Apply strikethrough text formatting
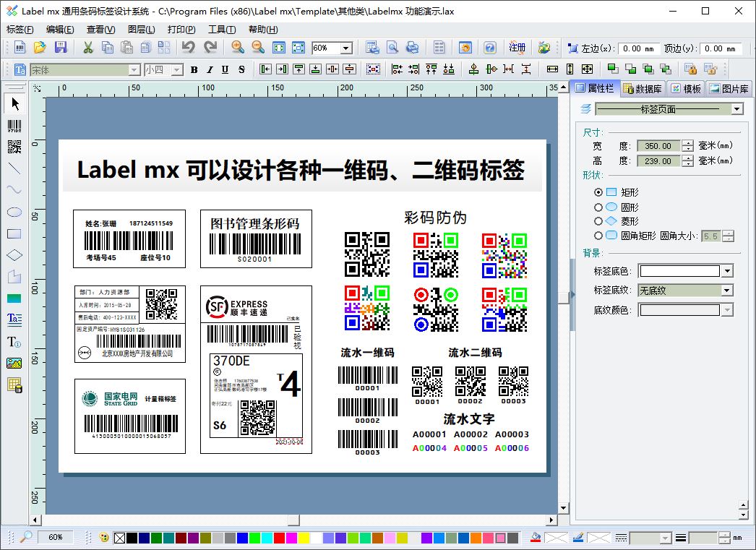The image size is (756, 550). pyautogui.click(x=241, y=70)
